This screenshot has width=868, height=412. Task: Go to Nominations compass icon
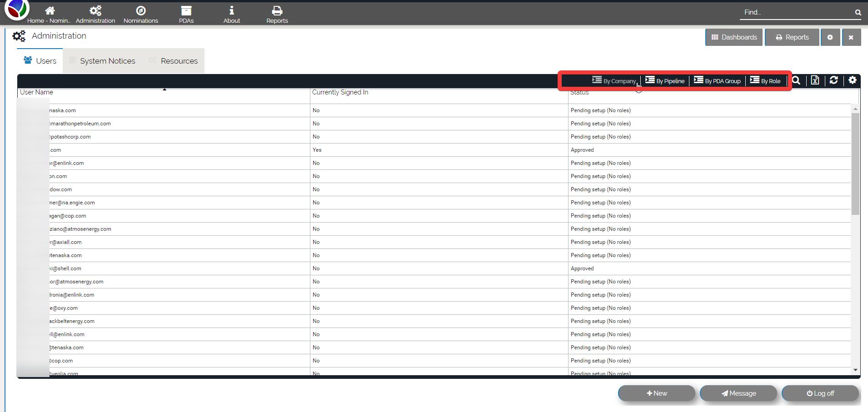140,11
